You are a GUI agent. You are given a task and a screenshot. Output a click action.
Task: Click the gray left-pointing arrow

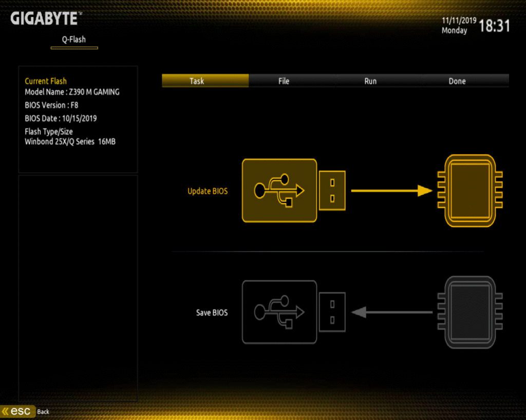pyautogui.click(x=392, y=312)
